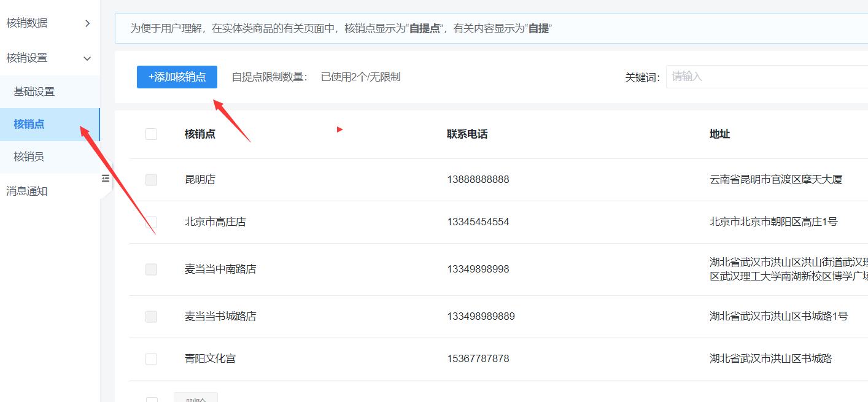The height and width of the screenshot is (402, 868).
Task: Click the address 湖北省武汉市洪山区书城路1号
Action: click(x=778, y=317)
